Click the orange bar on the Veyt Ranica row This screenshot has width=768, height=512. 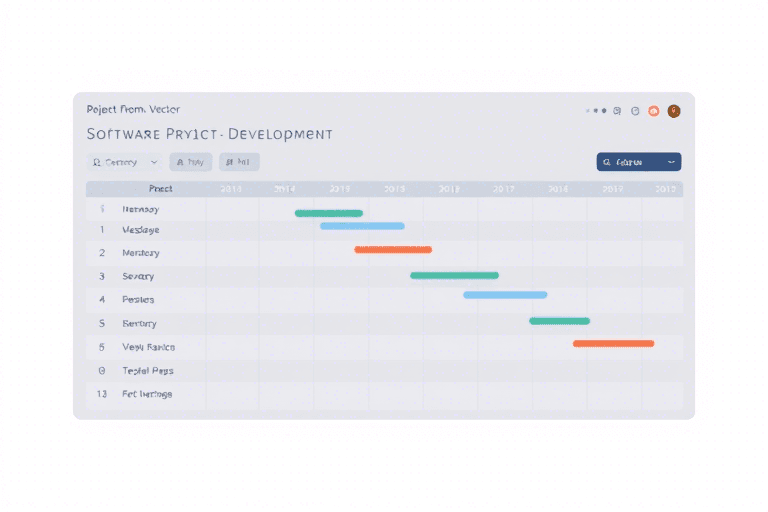[613, 343]
